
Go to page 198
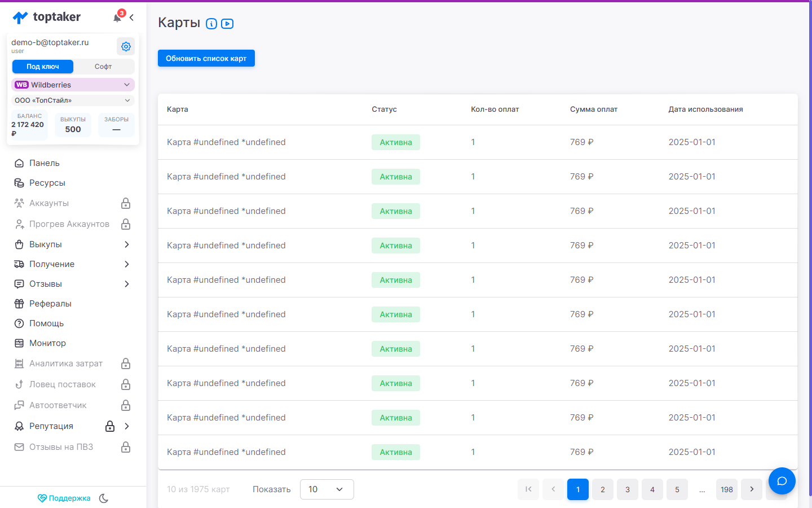point(727,489)
